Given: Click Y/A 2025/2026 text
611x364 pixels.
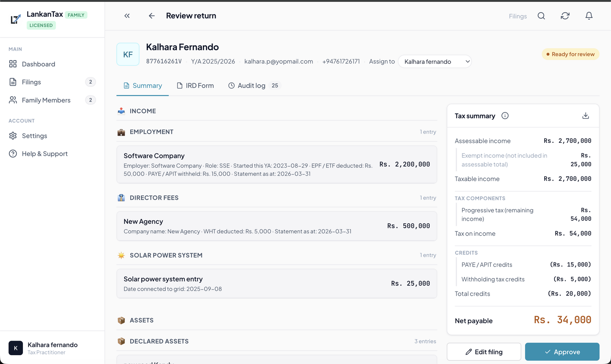Looking at the screenshot, I should tap(213, 61).
